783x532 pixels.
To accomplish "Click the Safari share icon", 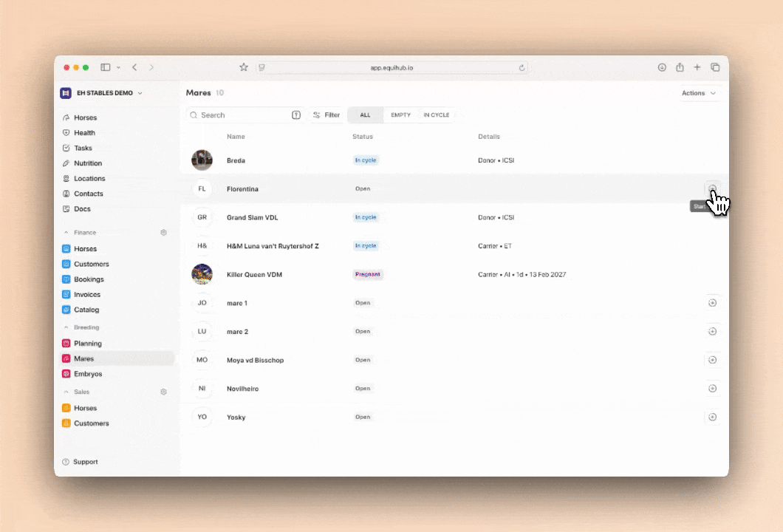I will click(x=680, y=67).
